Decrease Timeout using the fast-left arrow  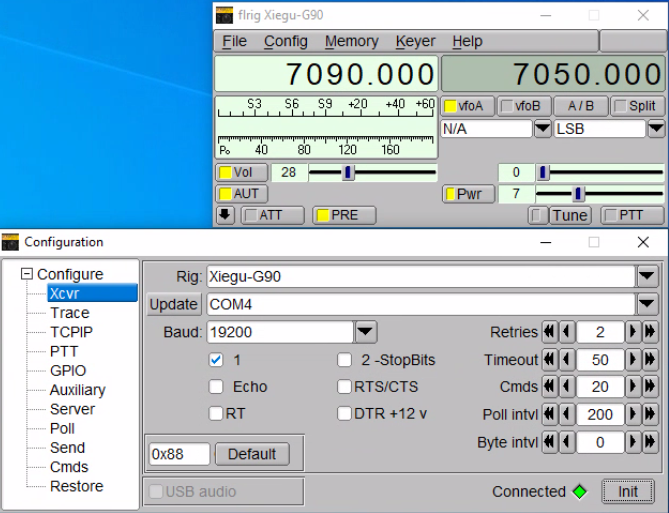(x=549, y=360)
